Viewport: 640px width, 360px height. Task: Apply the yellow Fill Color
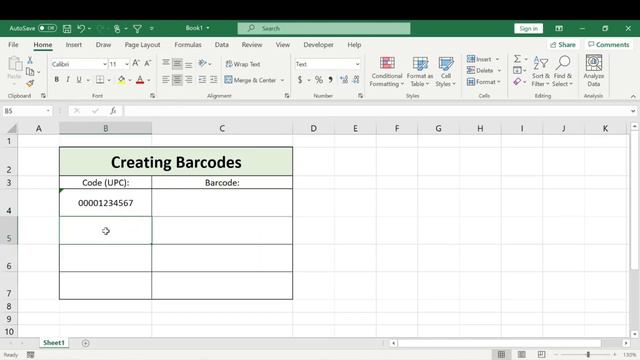pyautogui.click(x=121, y=80)
